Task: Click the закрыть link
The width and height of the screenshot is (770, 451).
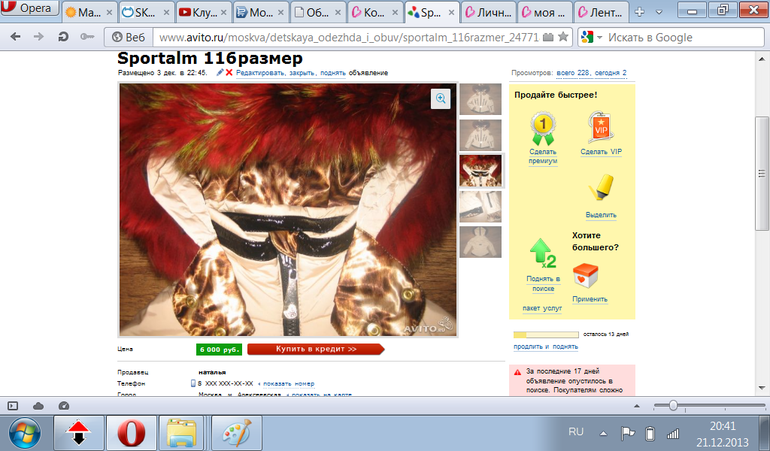Action: point(302,73)
